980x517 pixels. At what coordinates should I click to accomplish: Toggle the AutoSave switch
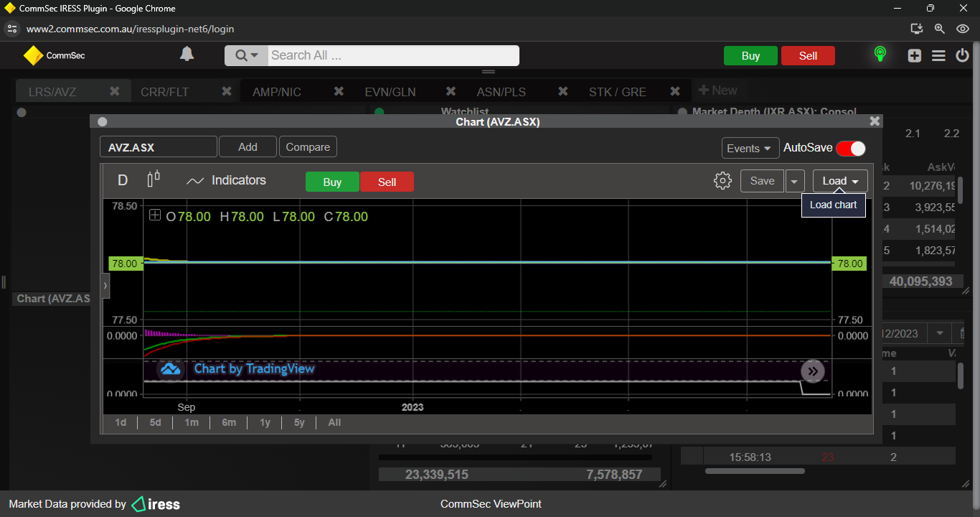851,148
